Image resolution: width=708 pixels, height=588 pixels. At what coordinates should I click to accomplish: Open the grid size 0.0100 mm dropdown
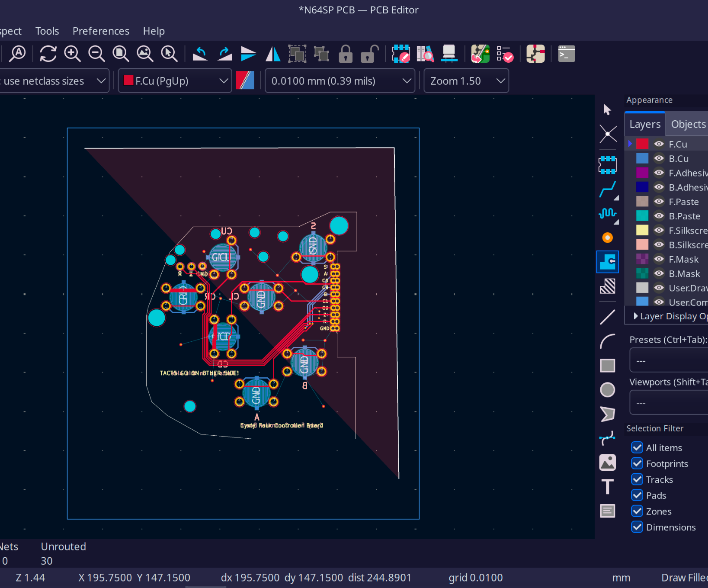pyautogui.click(x=340, y=81)
